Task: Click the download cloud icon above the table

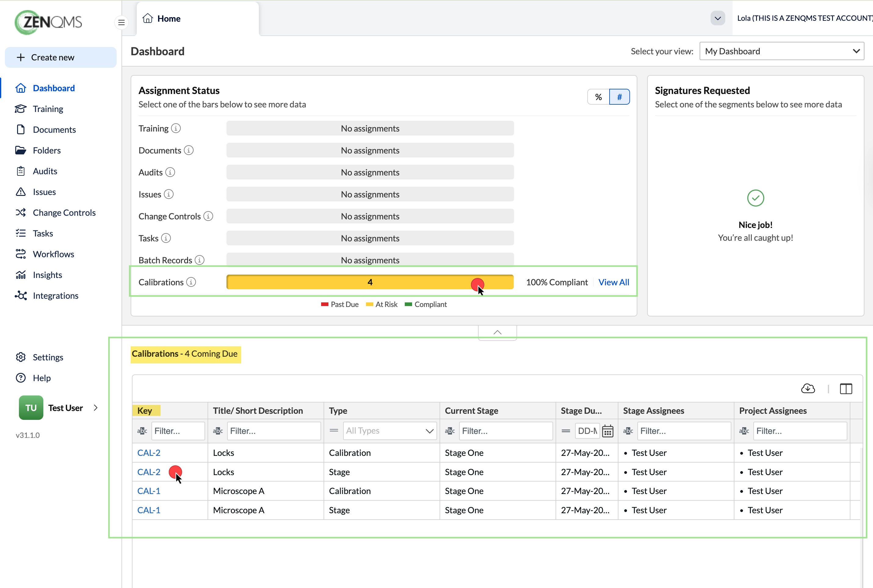Action: coord(808,388)
